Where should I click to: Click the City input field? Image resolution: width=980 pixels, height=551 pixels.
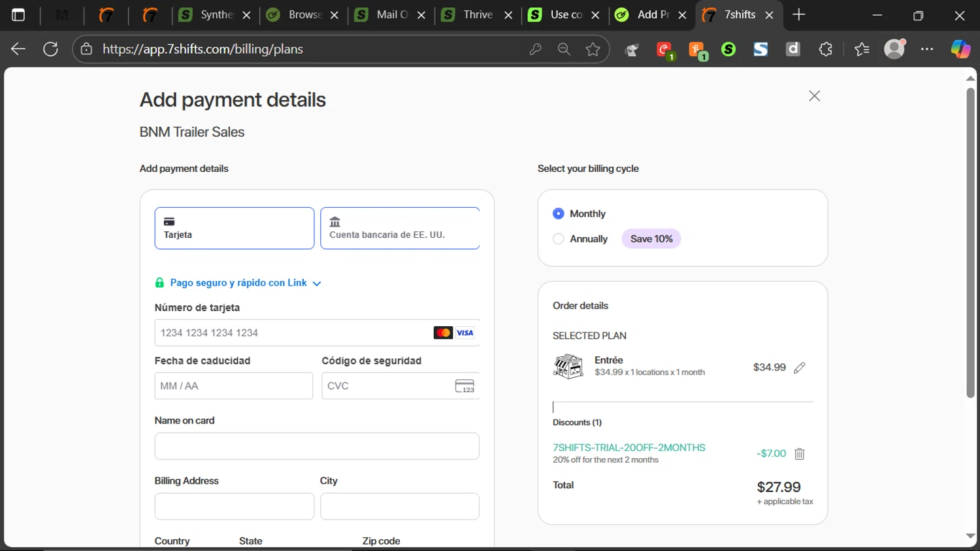(x=400, y=506)
